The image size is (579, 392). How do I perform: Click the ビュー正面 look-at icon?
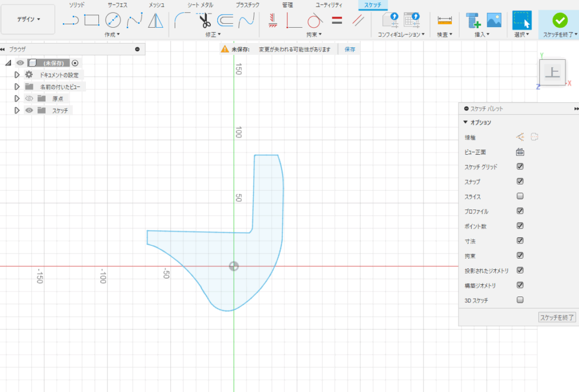520,152
